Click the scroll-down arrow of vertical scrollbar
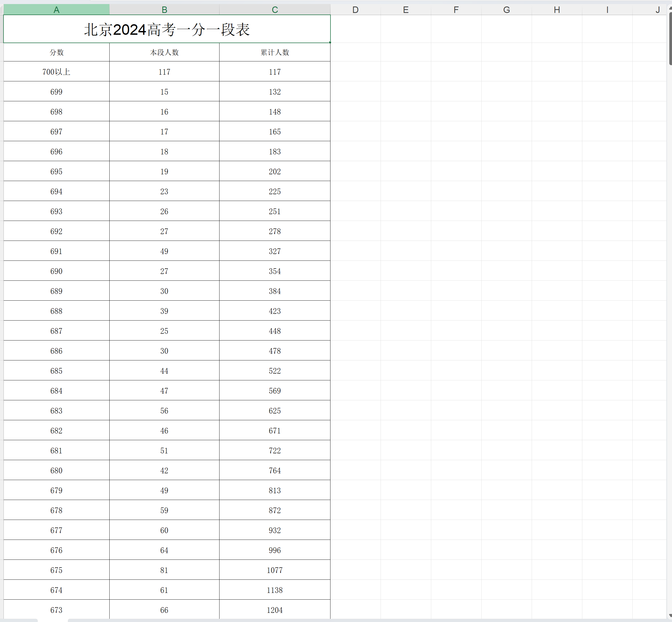 [670, 616]
